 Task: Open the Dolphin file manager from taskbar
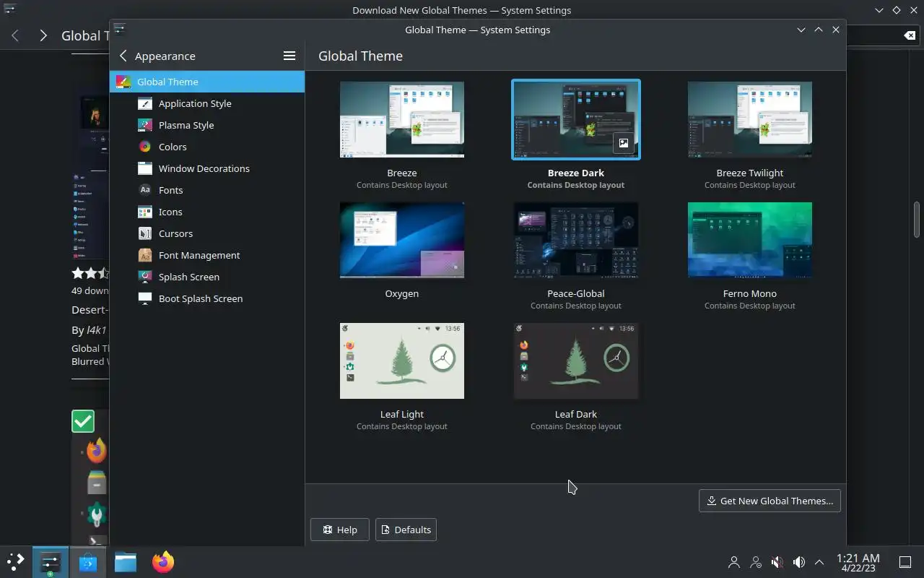tap(126, 561)
